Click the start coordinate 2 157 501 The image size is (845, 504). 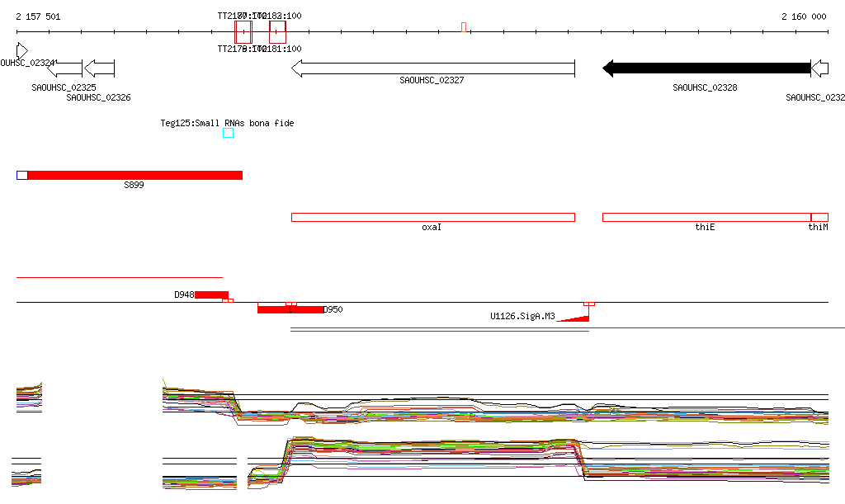tap(38, 16)
